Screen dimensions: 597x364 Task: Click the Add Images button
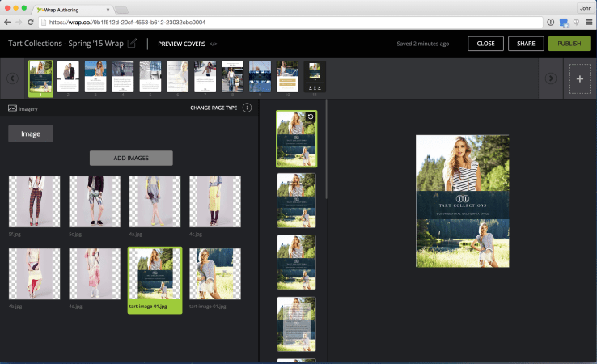[131, 158]
